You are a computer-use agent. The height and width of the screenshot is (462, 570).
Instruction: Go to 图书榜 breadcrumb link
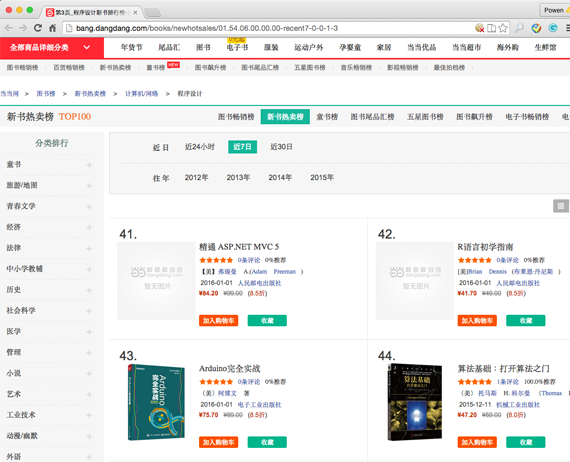(46, 94)
